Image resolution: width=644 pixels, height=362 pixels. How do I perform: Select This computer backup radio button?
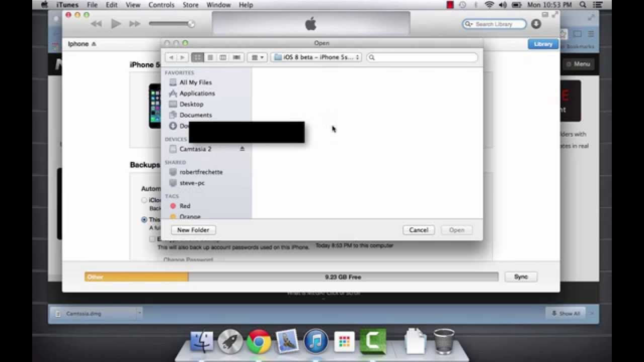point(144,220)
